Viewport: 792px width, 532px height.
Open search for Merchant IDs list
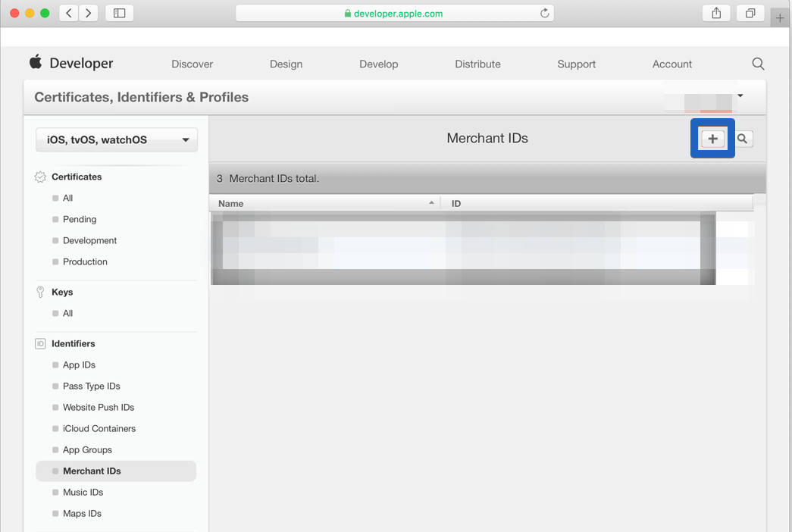coord(742,139)
